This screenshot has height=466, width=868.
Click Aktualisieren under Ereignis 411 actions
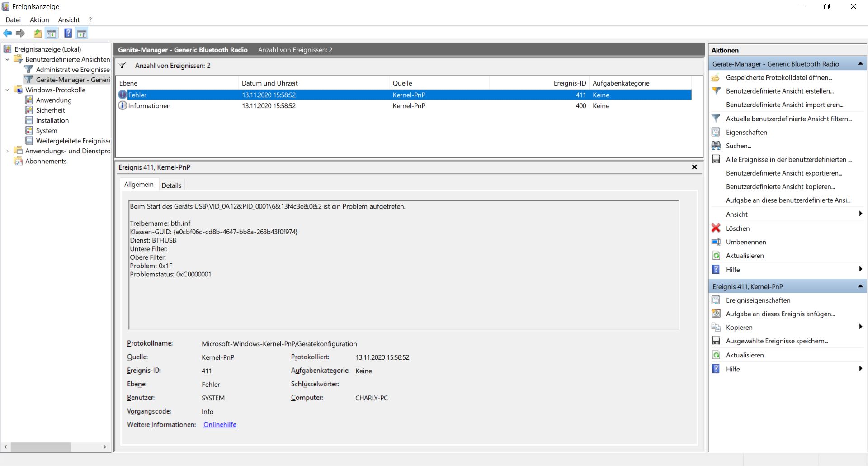(745, 355)
